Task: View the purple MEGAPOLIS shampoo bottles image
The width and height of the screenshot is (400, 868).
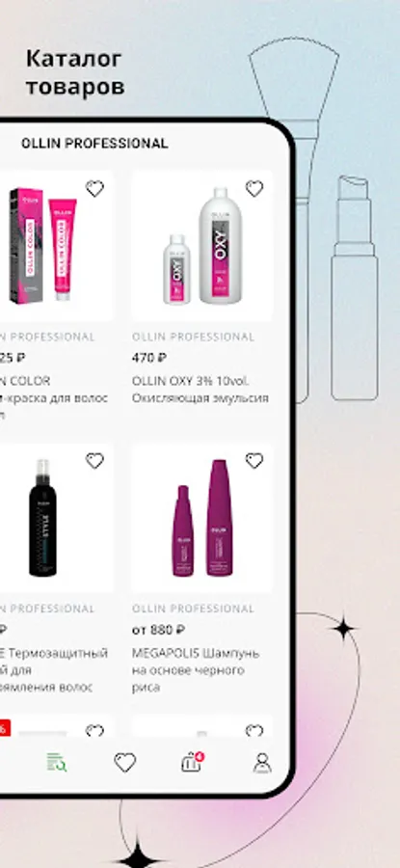Action: (202, 518)
